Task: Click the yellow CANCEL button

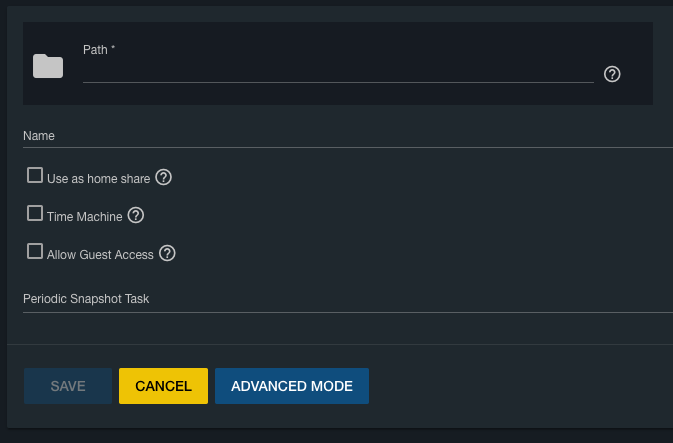Action: point(163,386)
